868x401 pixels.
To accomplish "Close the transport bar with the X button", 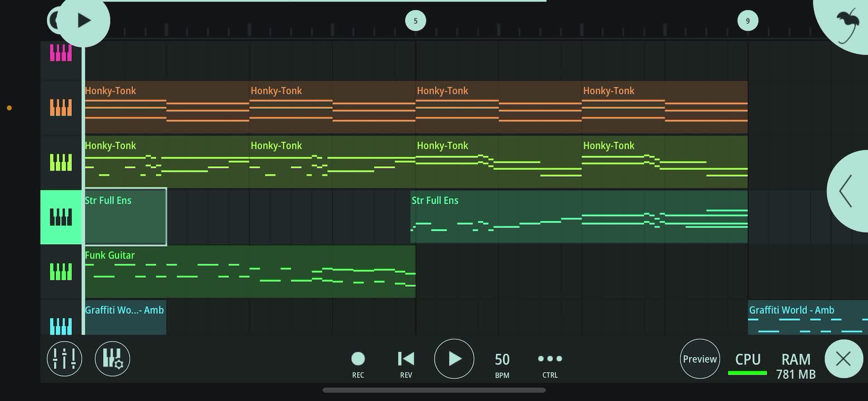I will [844, 359].
